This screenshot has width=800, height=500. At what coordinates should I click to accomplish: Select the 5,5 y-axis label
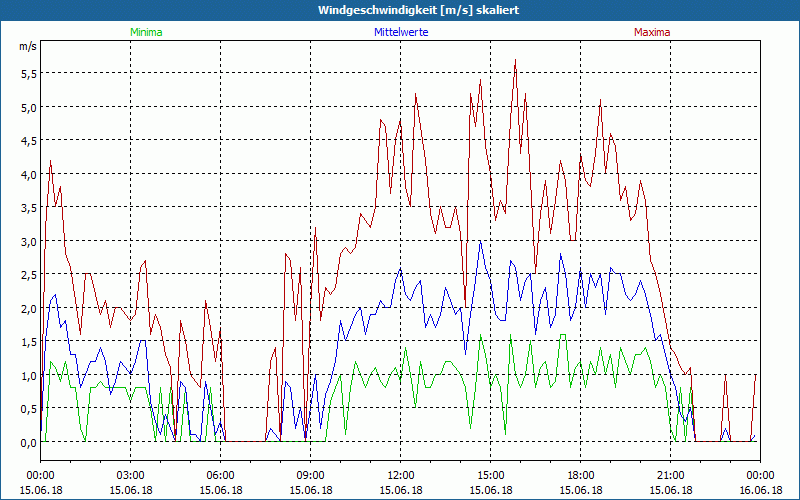tap(27, 73)
